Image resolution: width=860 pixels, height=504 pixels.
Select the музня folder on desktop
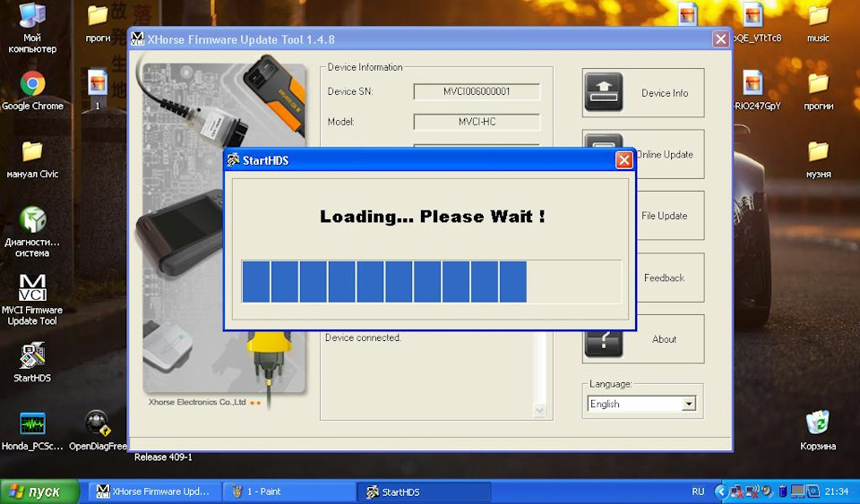pos(818,159)
